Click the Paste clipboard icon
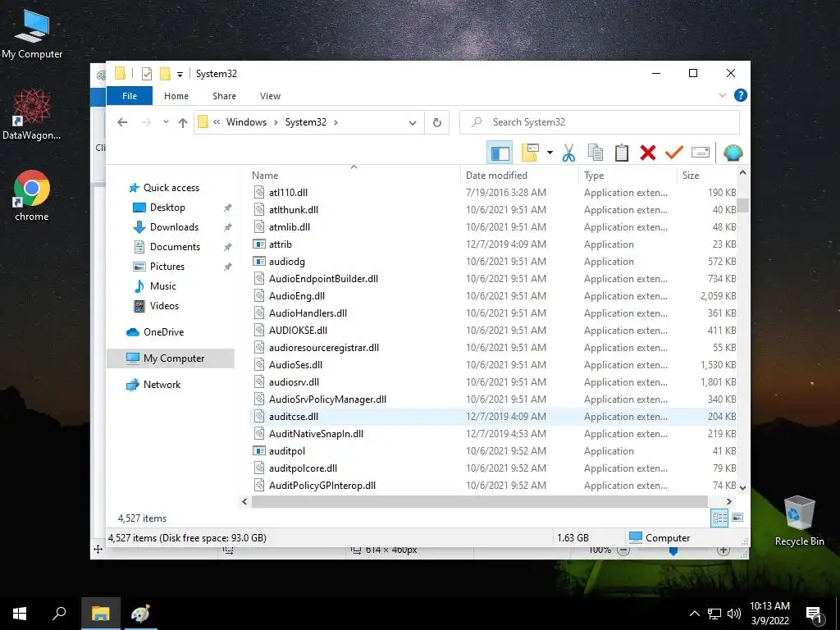 622,153
